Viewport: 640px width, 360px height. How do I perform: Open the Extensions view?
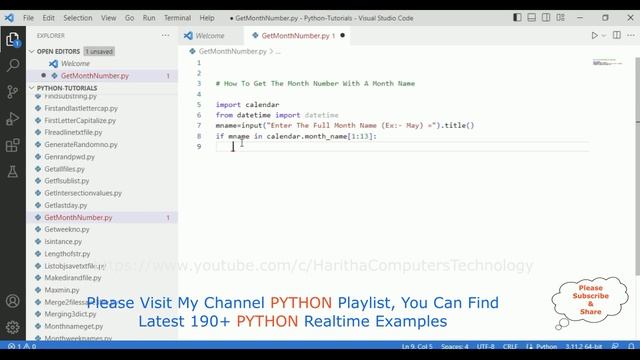(13, 145)
